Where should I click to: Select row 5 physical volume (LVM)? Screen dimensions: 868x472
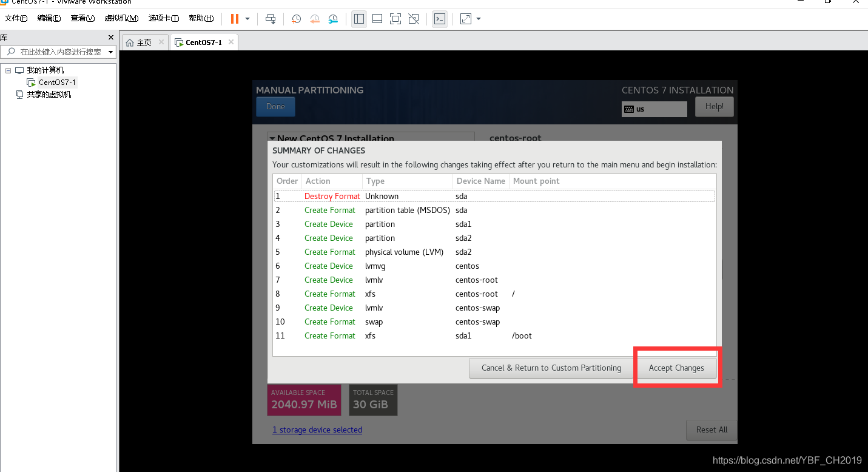coord(494,252)
